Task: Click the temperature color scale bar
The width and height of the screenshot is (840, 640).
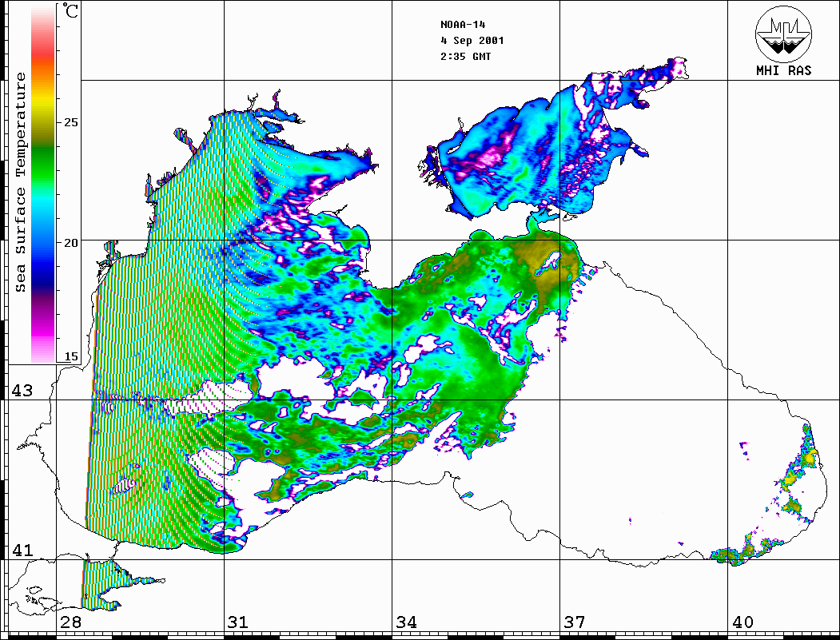Action: point(43,183)
